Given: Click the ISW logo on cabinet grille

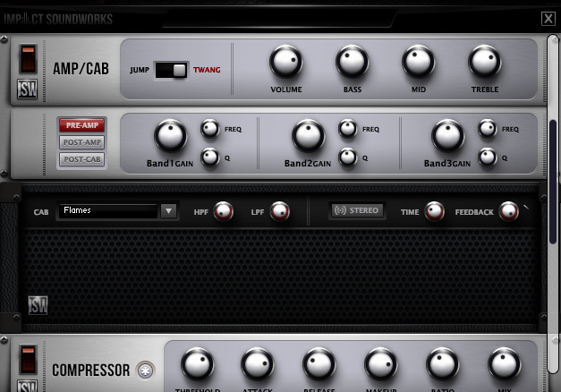Looking at the screenshot, I should [x=38, y=305].
